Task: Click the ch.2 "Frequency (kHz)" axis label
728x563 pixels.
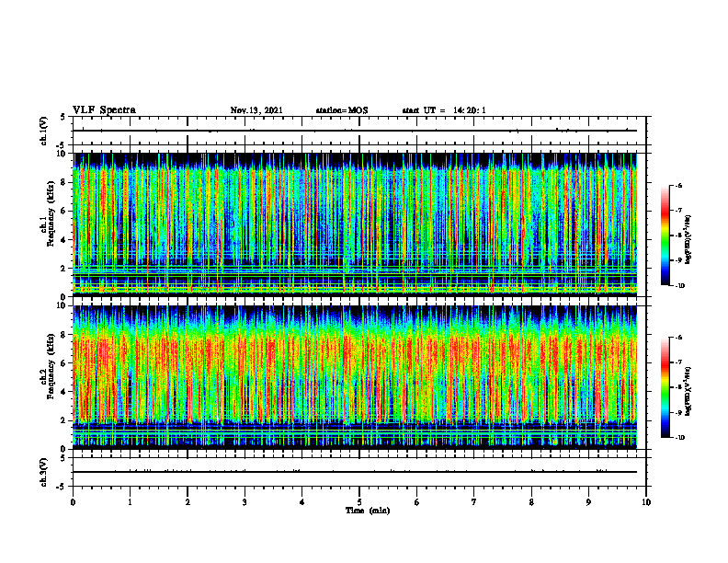Action: point(50,364)
